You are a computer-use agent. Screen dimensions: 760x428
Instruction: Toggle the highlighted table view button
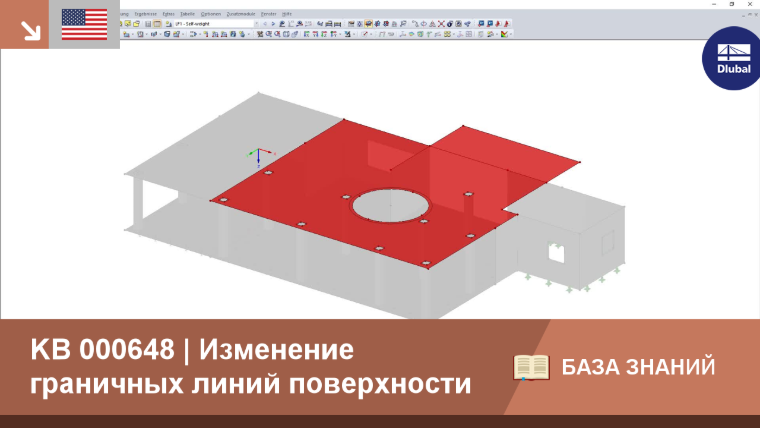pyautogui.click(x=157, y=24)
